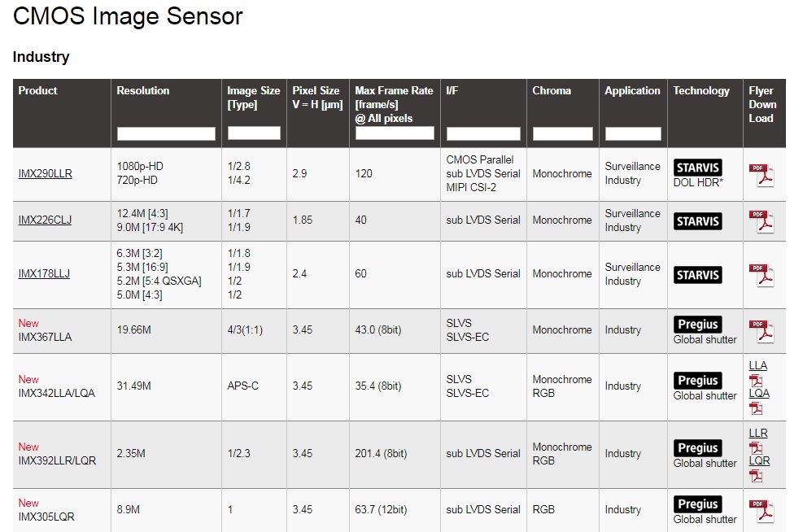Viewport: 803px width, 532px height.
Task: Focus the Chroma filter field
Action: 563,133
